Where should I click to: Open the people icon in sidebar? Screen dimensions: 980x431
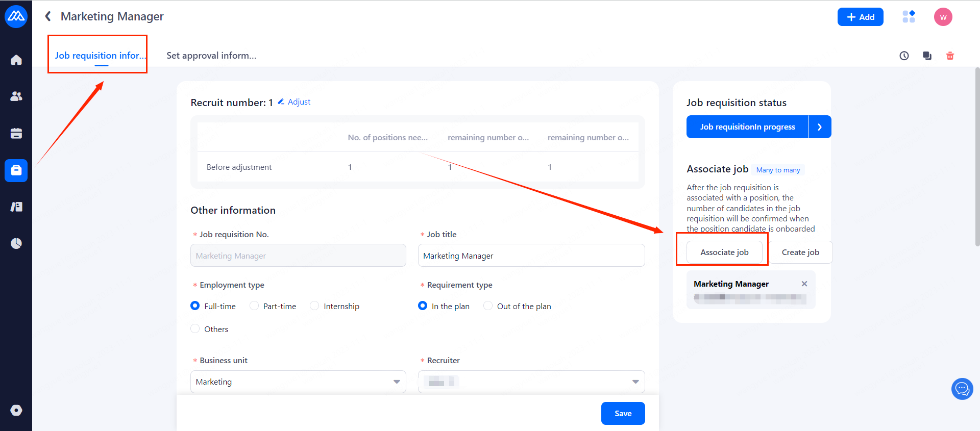pos(16,96)
